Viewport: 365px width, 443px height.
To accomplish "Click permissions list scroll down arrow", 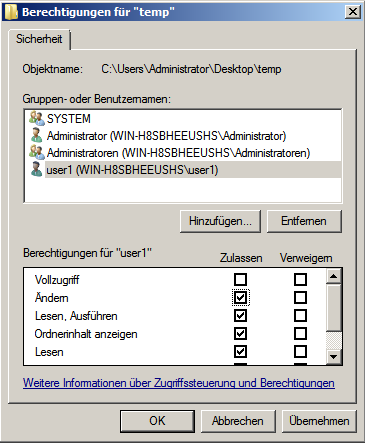I will point(334,357).
